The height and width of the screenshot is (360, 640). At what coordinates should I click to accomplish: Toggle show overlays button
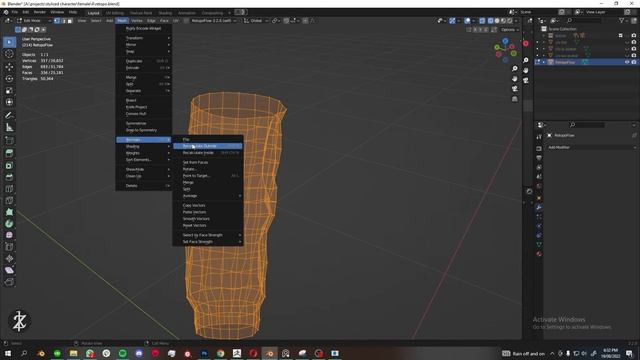[467, 20]
